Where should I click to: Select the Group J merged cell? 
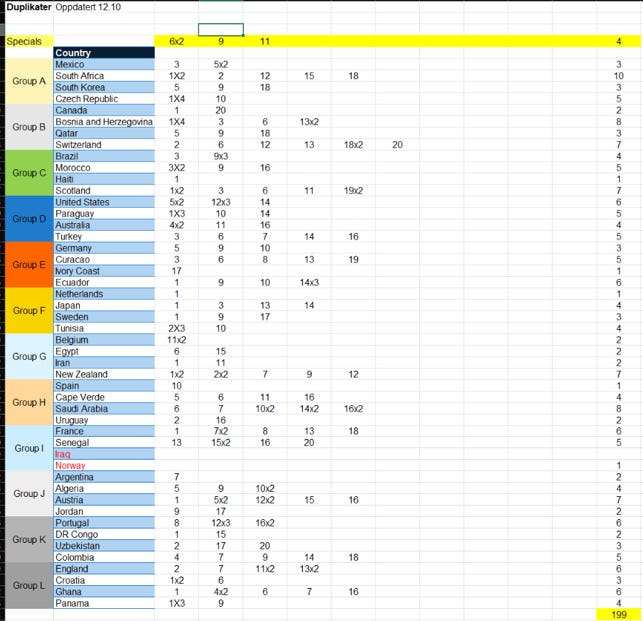(x=29, y=494)
